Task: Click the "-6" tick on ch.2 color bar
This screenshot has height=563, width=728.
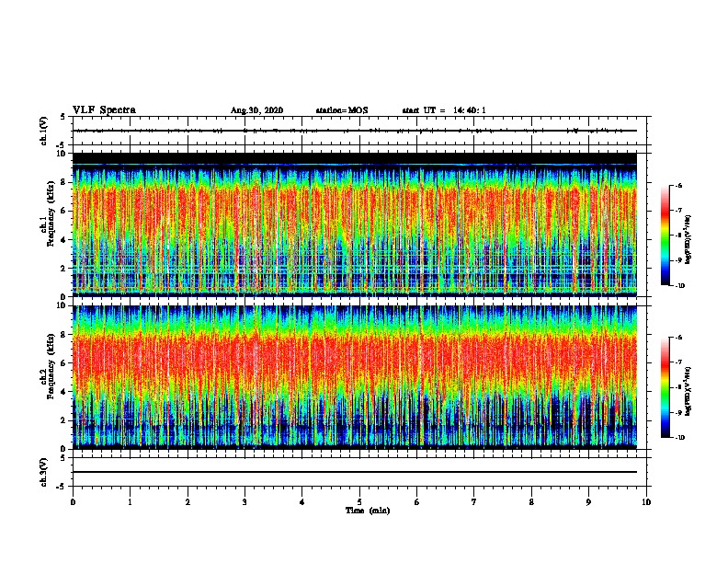Action: (x=678, y=338)
